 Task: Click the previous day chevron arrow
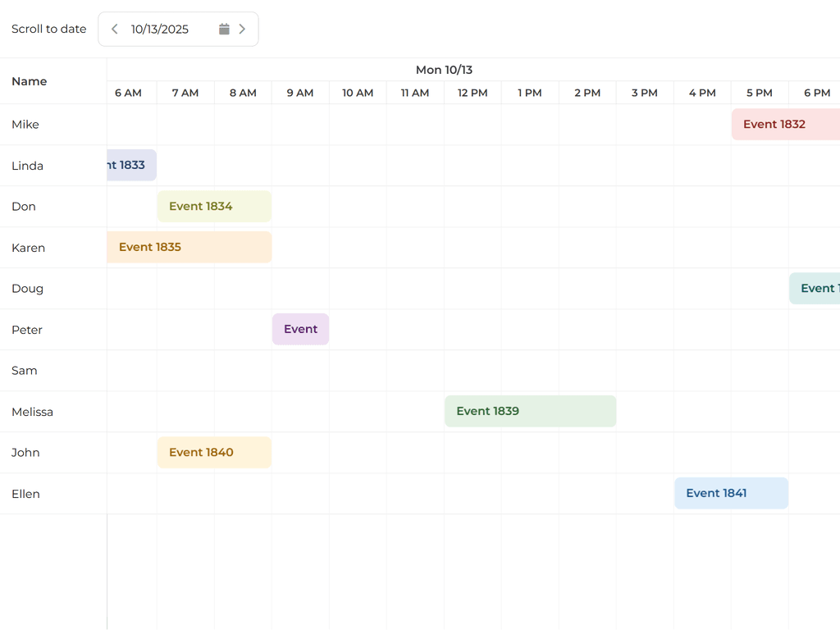(x=114, y=28)
